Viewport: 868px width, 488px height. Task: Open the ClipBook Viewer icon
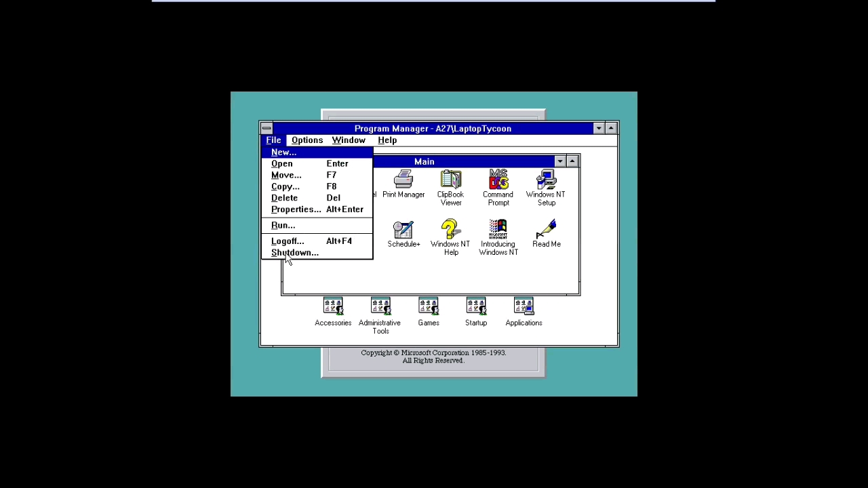(x=450, y=188)
